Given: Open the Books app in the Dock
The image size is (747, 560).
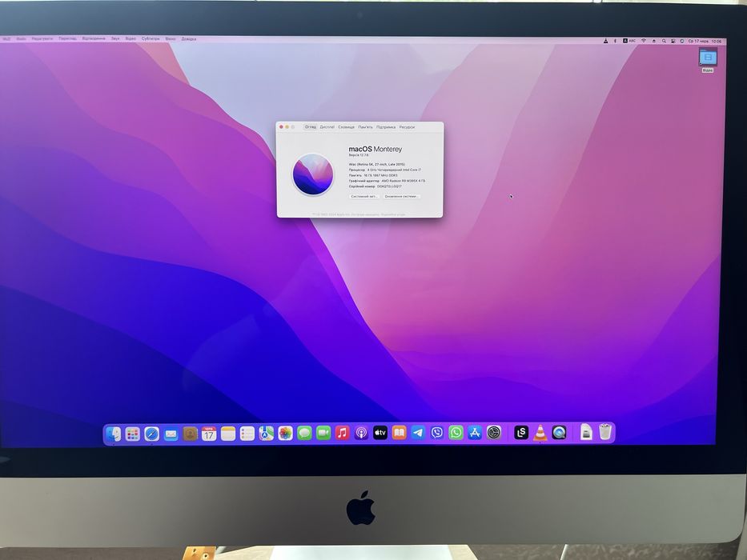Looking at the screenshot, I should click(x=399, y=433).
